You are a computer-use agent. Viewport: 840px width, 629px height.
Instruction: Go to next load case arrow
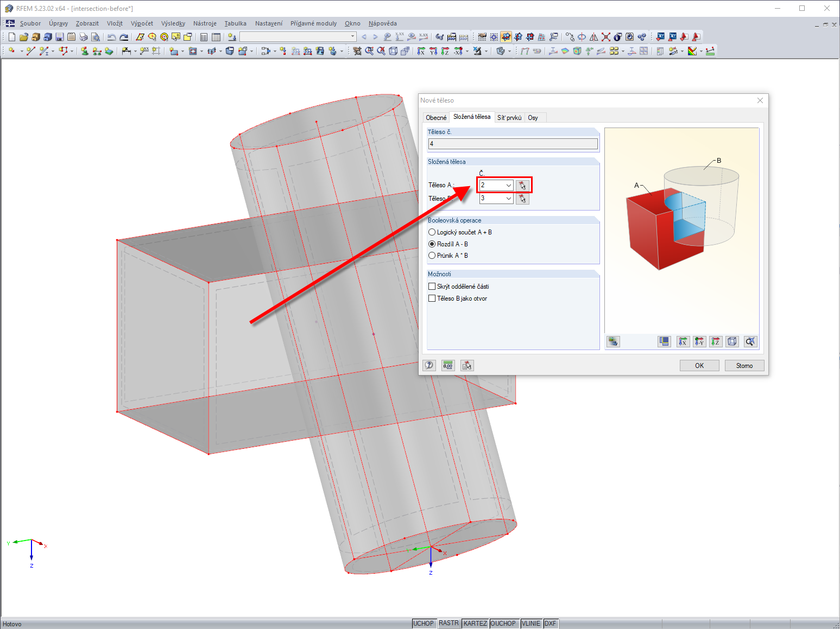375,37
